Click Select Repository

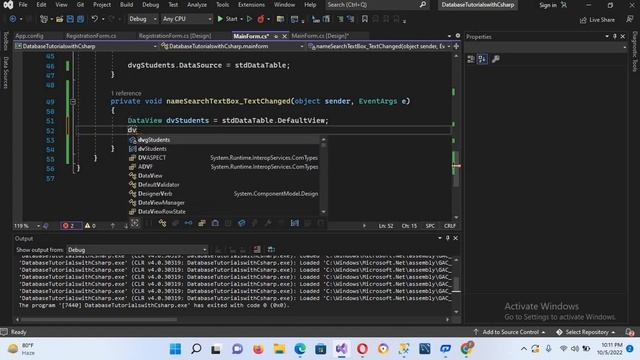pos(586,332)
